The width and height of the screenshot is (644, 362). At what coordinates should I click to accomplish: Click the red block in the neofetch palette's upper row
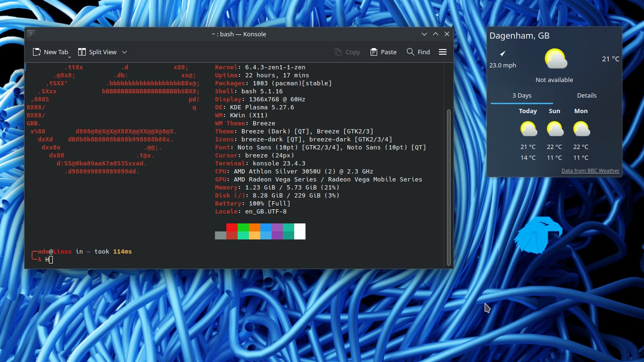pos(232,227)
